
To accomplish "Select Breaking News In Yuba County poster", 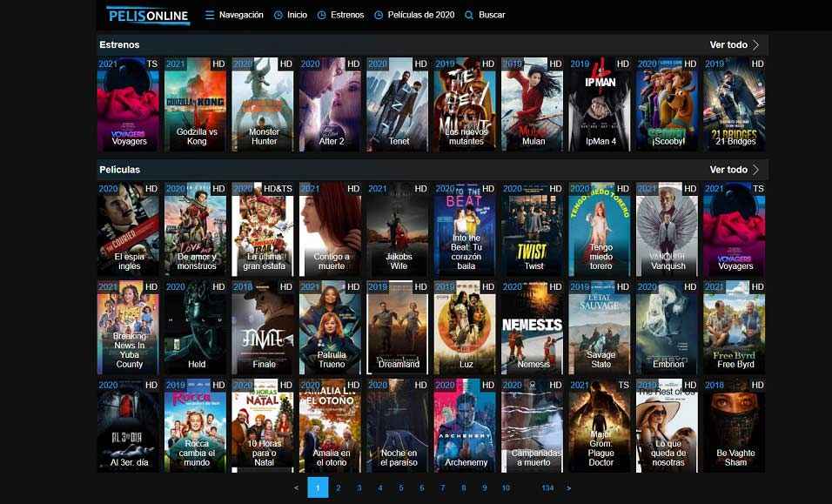I will pos(129,327).
